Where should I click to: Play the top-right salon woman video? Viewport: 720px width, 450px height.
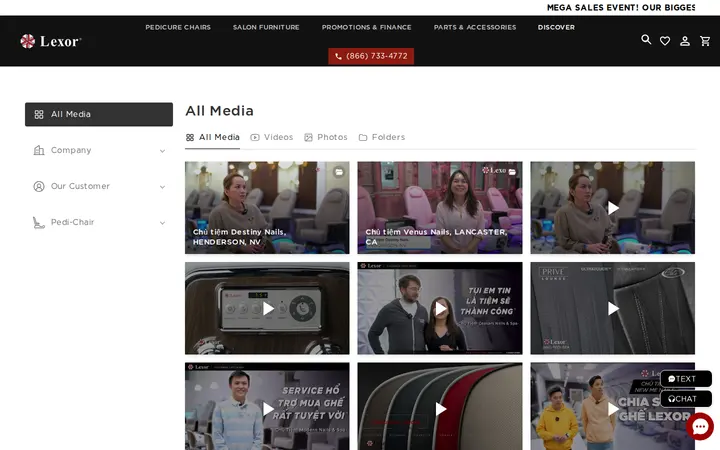pos(613,208)
